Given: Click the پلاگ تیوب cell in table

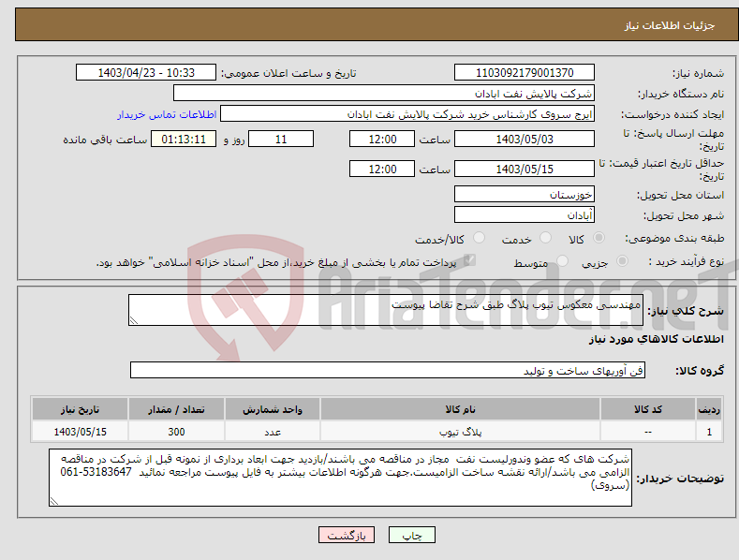Looking at the screenshot, I should 460,432.
